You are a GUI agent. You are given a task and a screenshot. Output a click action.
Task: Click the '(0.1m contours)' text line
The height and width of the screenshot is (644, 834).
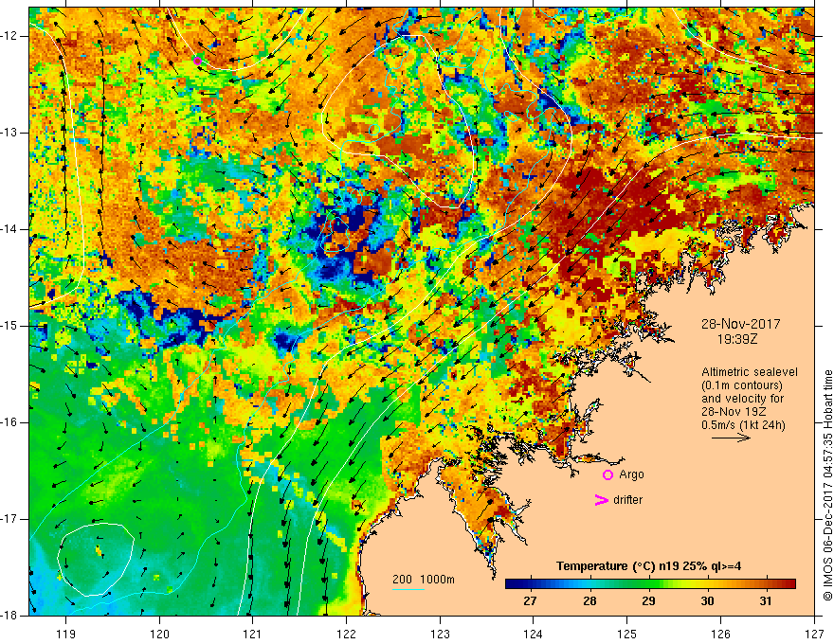point(742,385)
